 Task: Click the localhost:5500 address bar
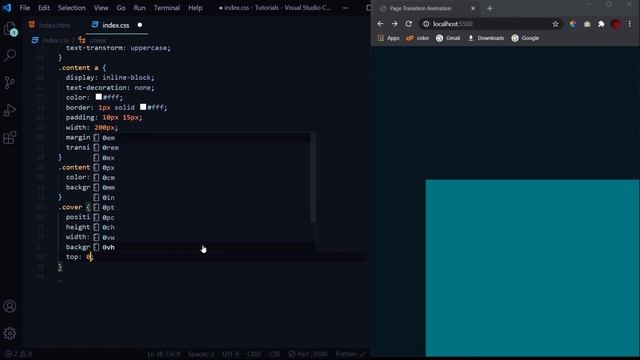[x=490, y=24]
